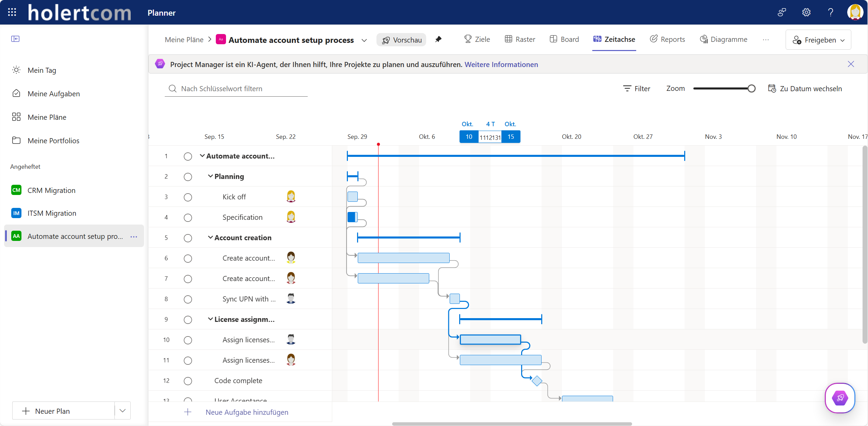Open the app launcher grid icon

(12, 12)
